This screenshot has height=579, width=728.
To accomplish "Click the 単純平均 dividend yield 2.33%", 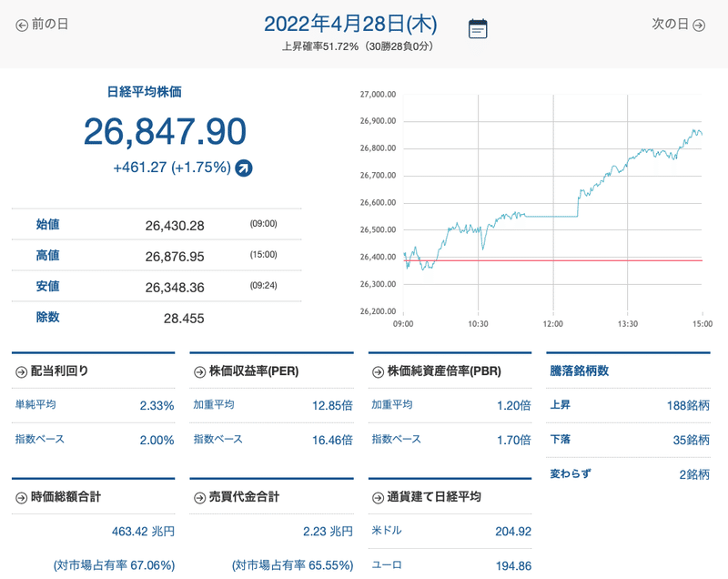I will click(x=157, y=405).
